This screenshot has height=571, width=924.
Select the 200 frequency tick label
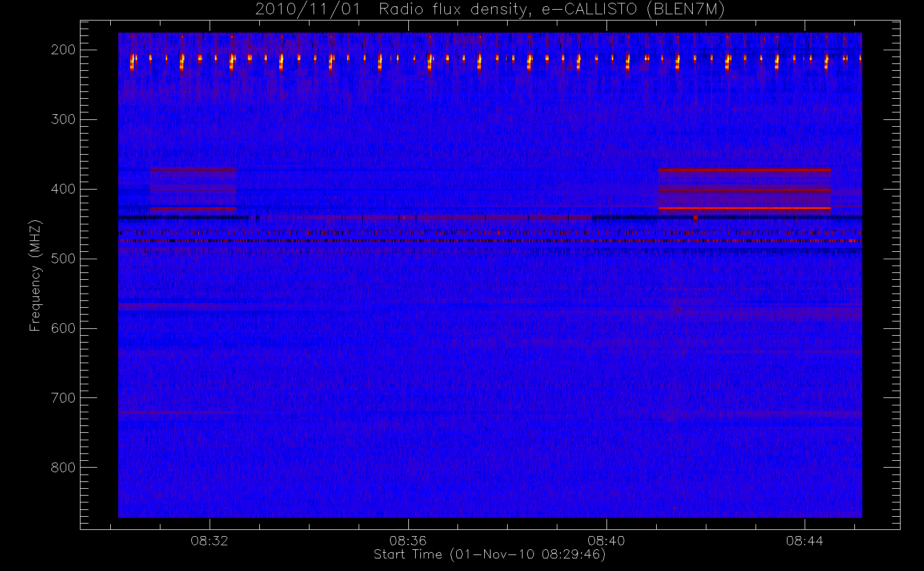click(x=63, y=50)
